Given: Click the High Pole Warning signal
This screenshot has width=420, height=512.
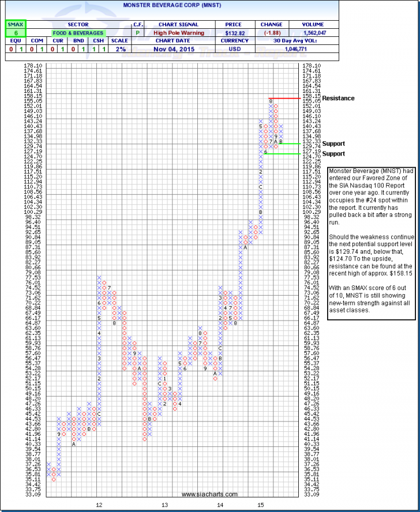Looking at the screenshot, I should pos(178,33).
